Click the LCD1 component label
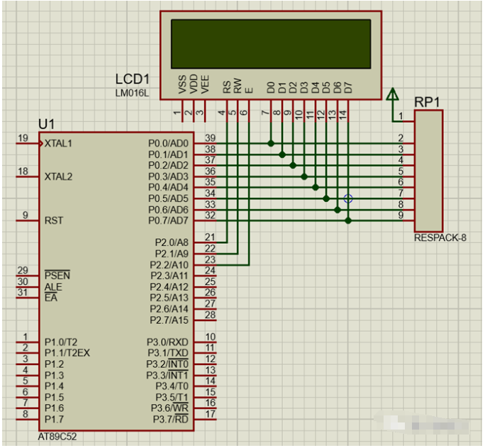Image resolution: width=485 pixels, height=448 pixels. pos(133,79)
